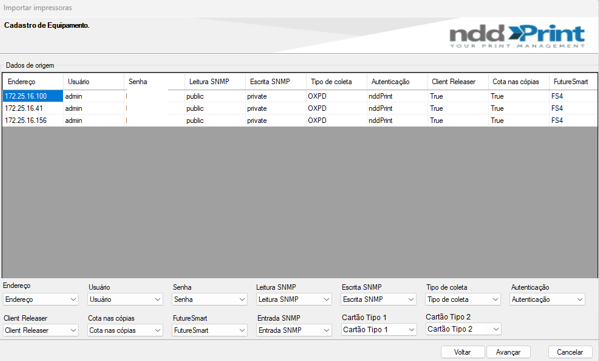Click the Tipo de coleta column header
The image size is (599, 361).
(337, 82)
